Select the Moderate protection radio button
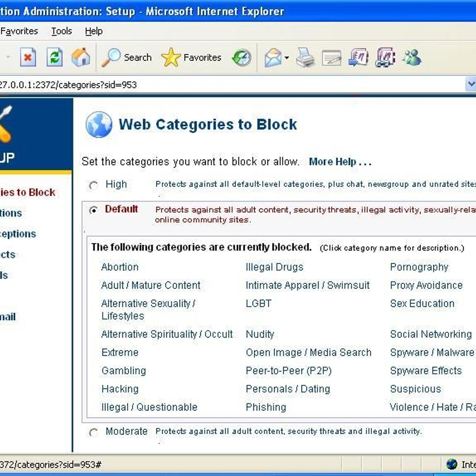 94,432
